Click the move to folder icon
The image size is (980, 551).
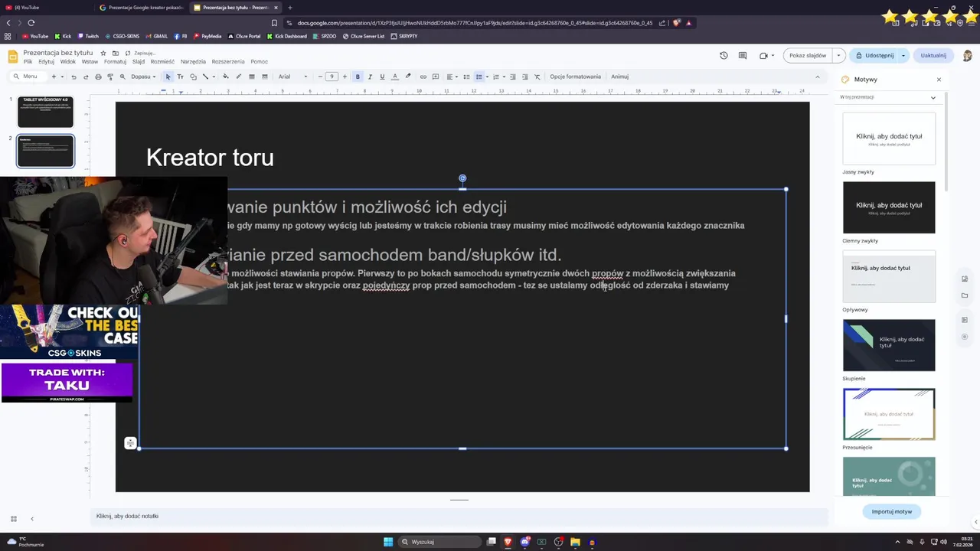click(115, 53)
